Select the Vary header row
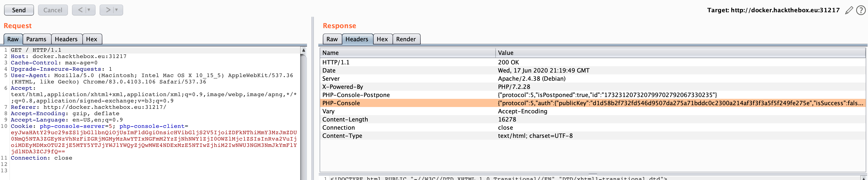The height and width of the screenshot is (180, 868). coord(593,112)
